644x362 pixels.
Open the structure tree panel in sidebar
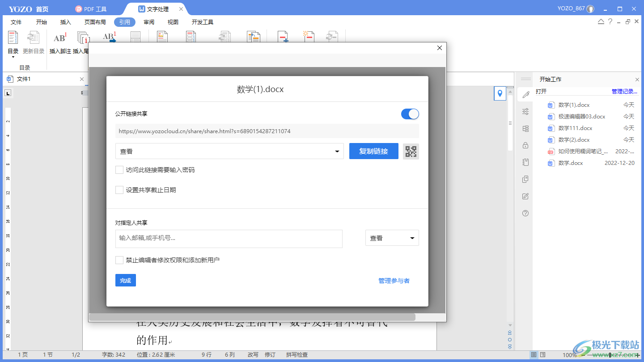pyautogui.click(x=525, y=128)
